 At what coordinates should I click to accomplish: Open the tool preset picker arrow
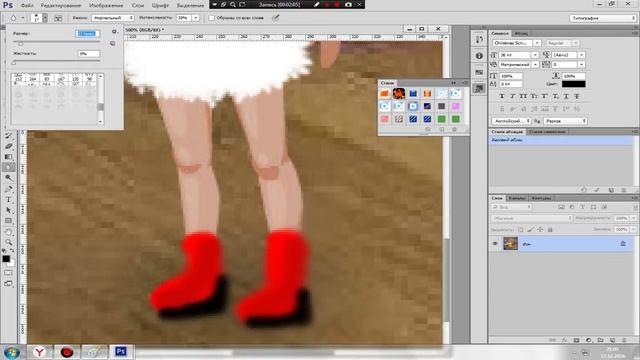pos(23,18)
